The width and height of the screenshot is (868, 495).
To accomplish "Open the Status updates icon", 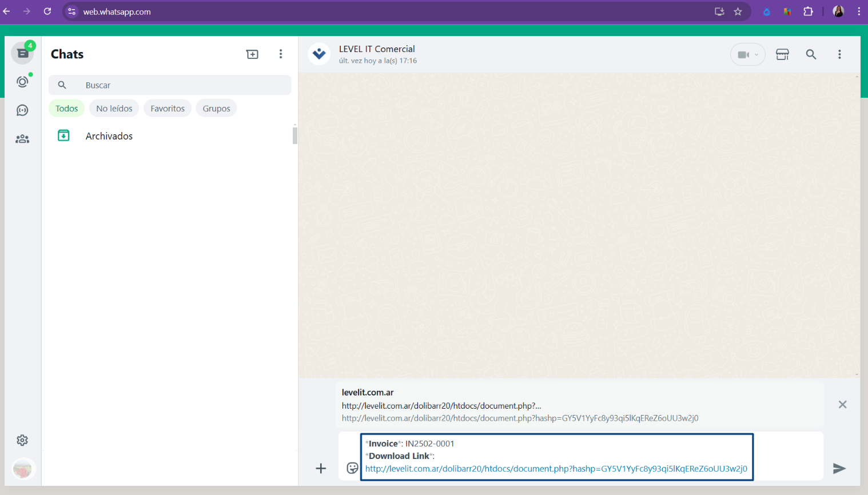I will tap(23, 82).
